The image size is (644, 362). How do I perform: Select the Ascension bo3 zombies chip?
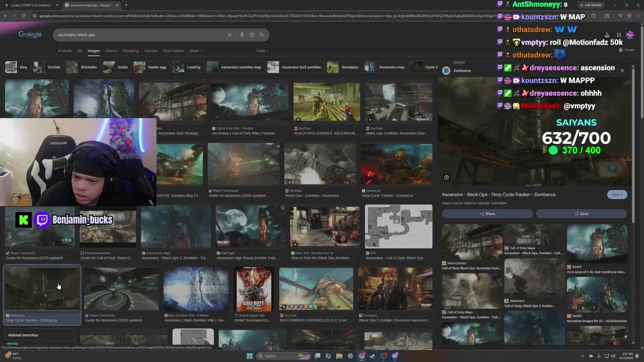click(x=295, y=67)
